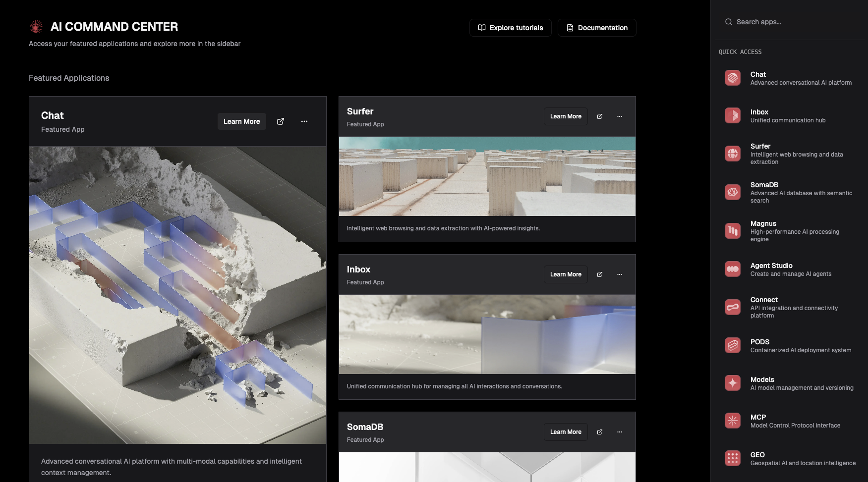Click the GEO grid icon
Viewport: 868px width, 482px height.
(732, 458)
